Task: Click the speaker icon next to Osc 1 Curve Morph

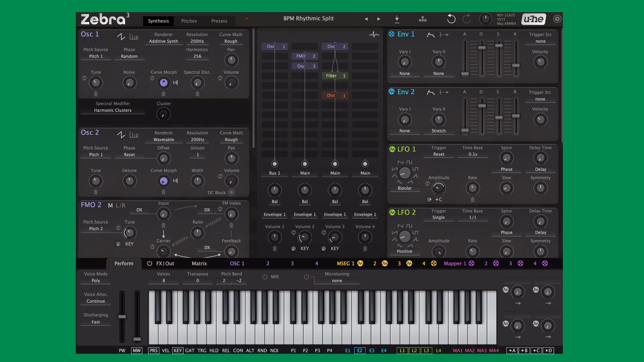Action: [175, 83]
